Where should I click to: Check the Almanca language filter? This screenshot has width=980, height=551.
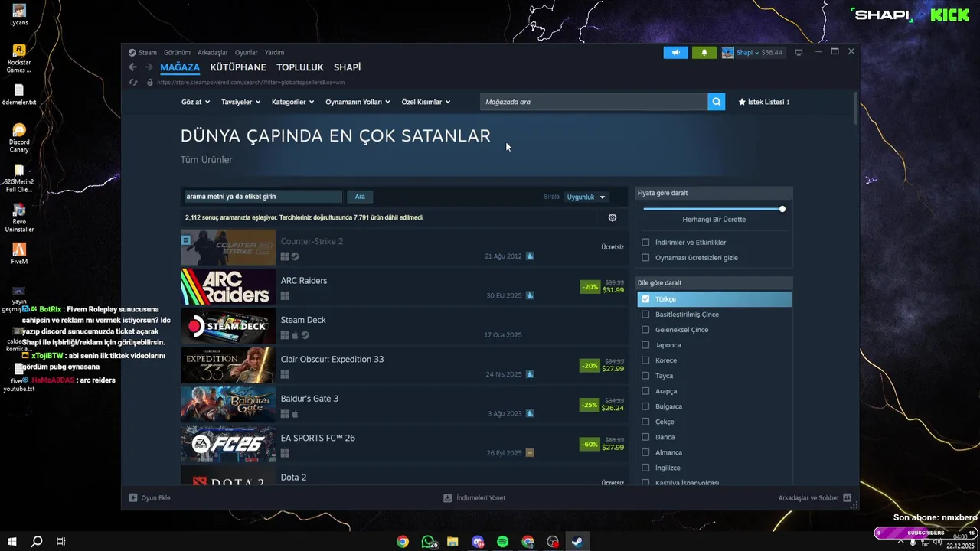[645, 452]
